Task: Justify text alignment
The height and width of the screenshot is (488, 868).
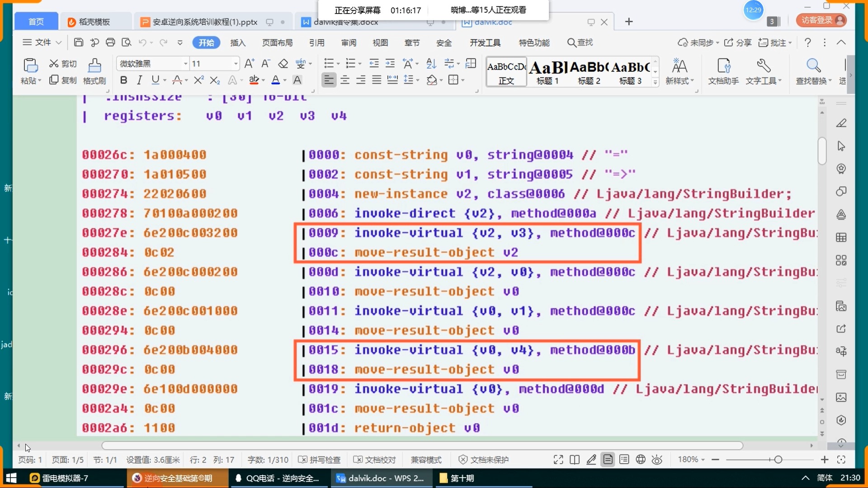Action: click(x=377, y=80)
